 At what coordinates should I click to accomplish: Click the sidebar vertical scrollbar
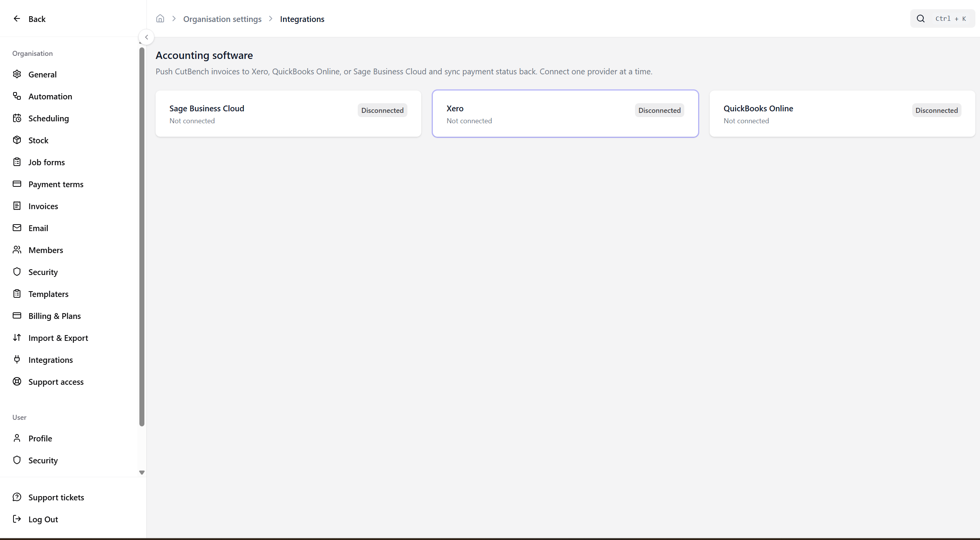[x=142, y=236]
